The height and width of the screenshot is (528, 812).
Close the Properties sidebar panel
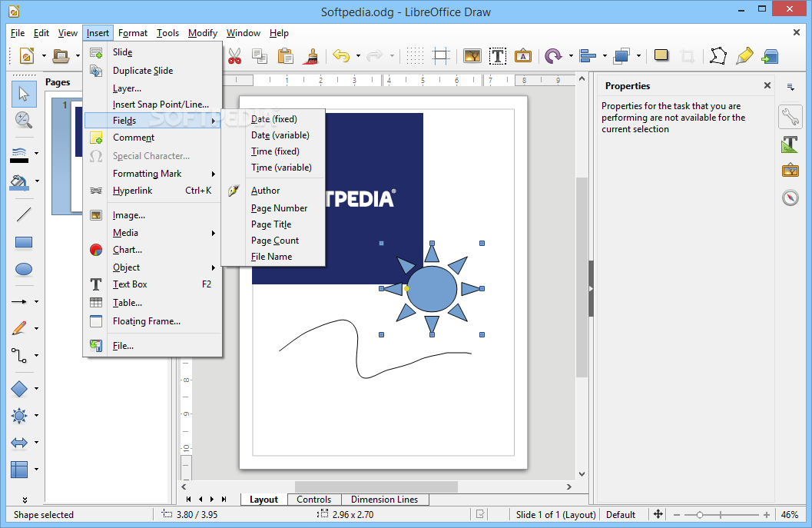point(767,85)
